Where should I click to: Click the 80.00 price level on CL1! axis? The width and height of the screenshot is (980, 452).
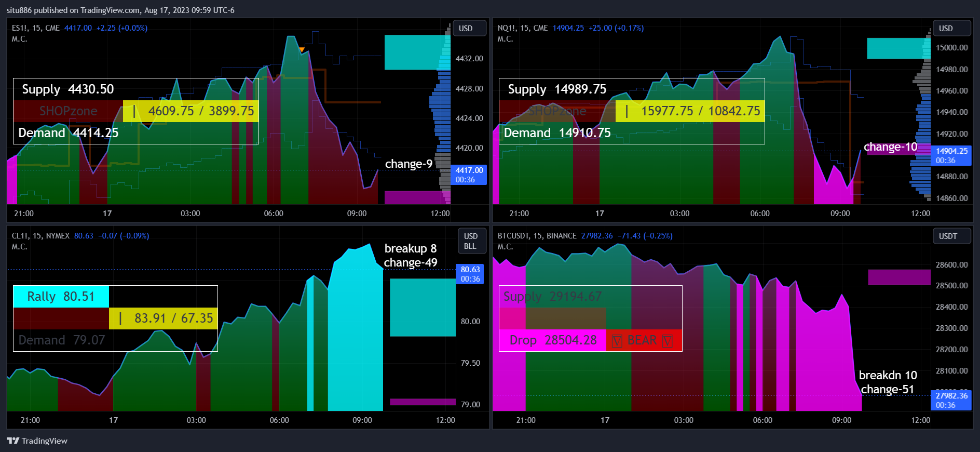[470, 322]
